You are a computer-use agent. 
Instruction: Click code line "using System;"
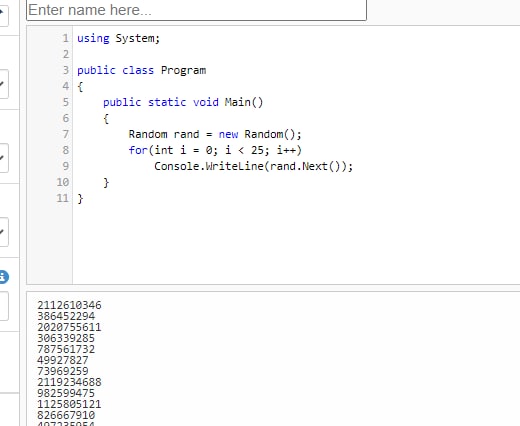(x=118, y=38)
